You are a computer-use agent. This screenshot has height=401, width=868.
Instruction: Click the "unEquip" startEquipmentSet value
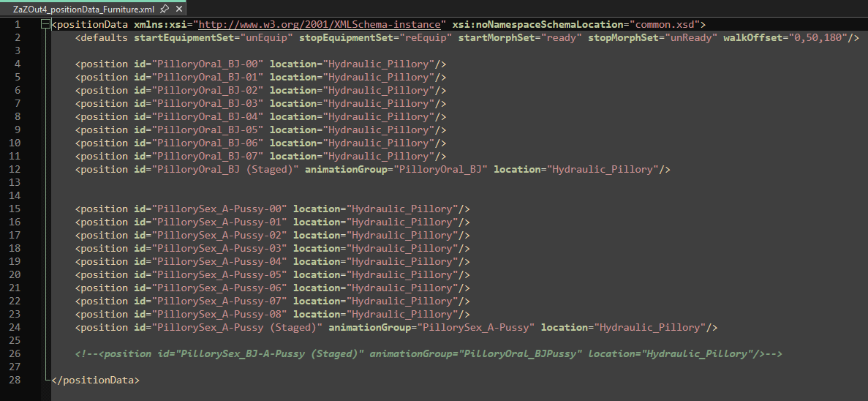[x=266, y=37]
